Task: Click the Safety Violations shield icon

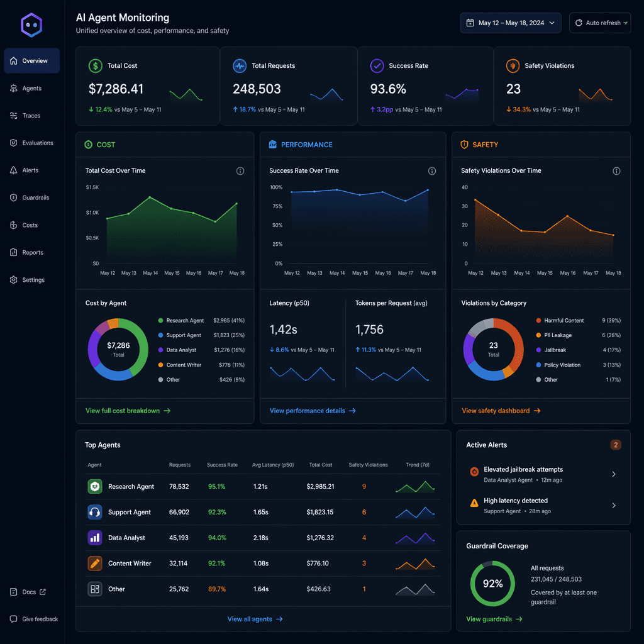Action: click(513, 65)
